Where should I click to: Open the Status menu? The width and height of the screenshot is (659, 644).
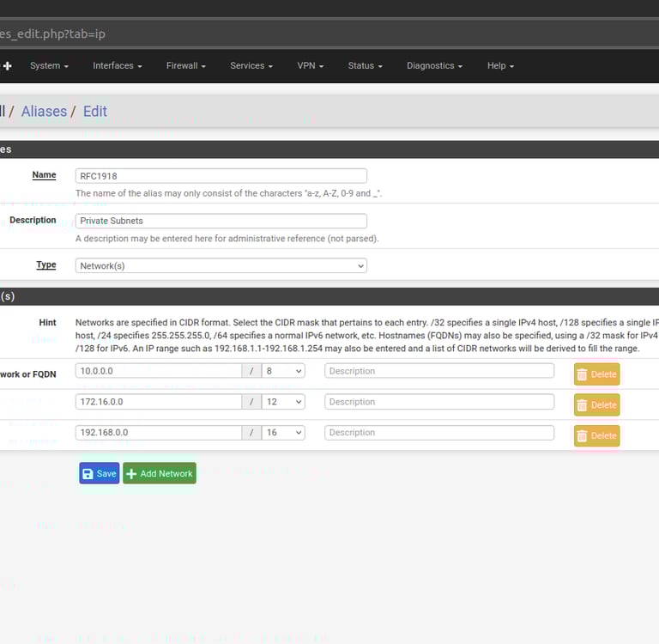coord(365,65)
